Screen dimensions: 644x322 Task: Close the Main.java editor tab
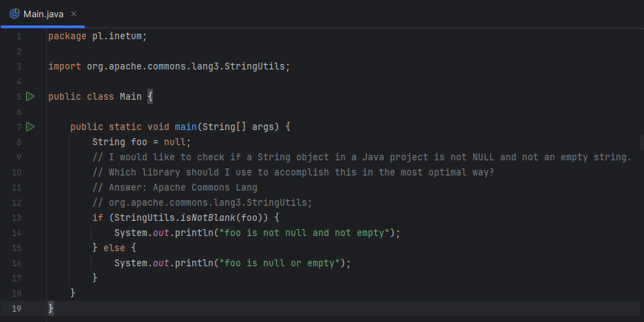click(x=74, y=14)
